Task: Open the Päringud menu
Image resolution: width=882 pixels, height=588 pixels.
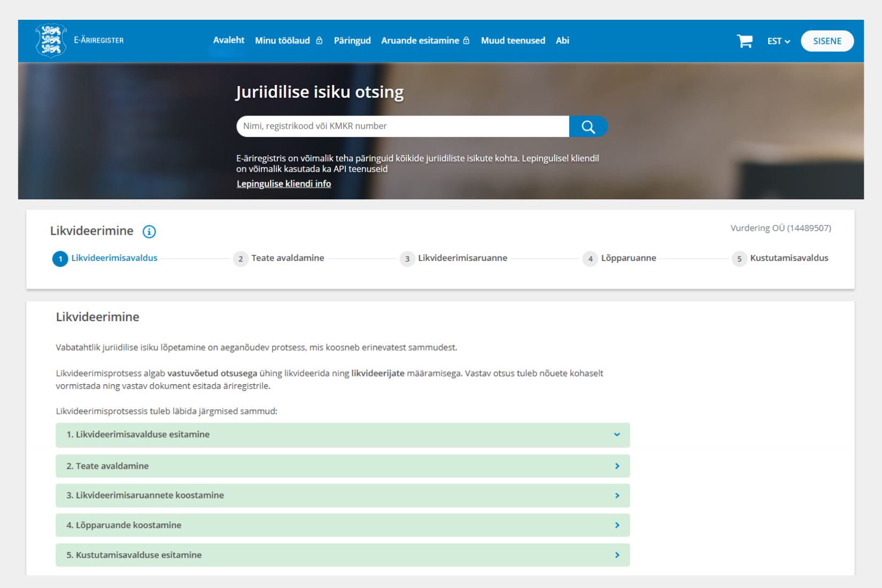Action: [x=352, y=41]
